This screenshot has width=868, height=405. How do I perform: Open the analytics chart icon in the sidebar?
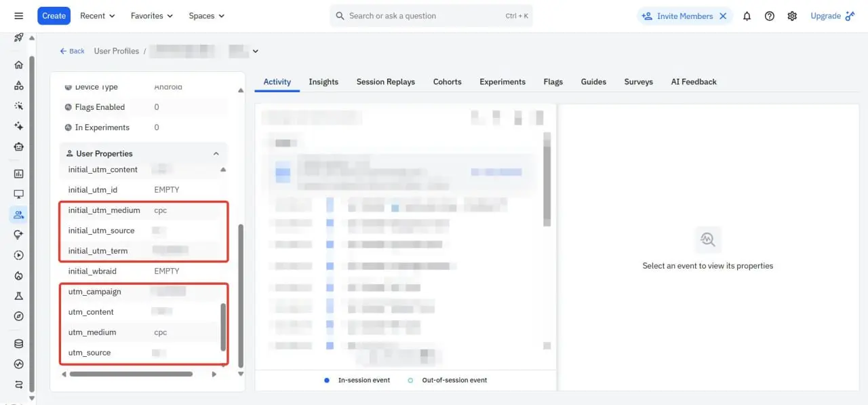[18, 174]
